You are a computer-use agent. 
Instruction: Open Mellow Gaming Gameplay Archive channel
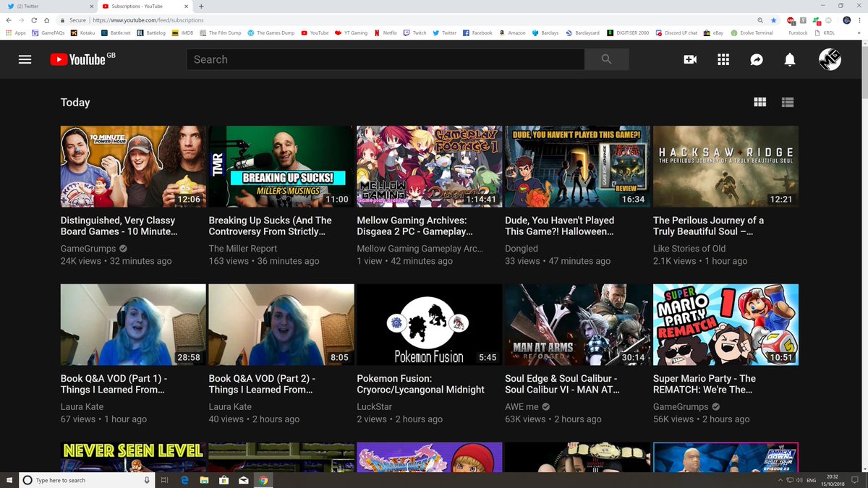(420, 248)
